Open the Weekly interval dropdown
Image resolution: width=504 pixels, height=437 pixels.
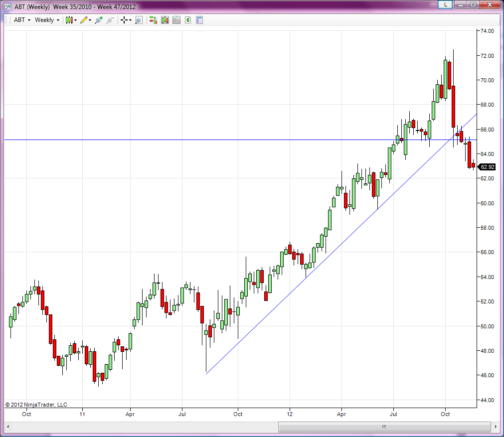[x=46, y=20]
